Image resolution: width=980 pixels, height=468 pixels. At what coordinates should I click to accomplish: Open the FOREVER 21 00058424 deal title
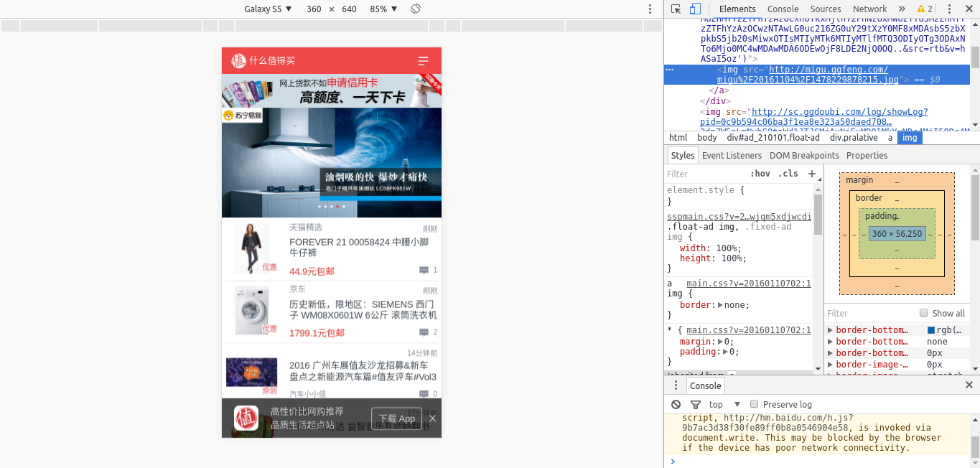[359, 248]
